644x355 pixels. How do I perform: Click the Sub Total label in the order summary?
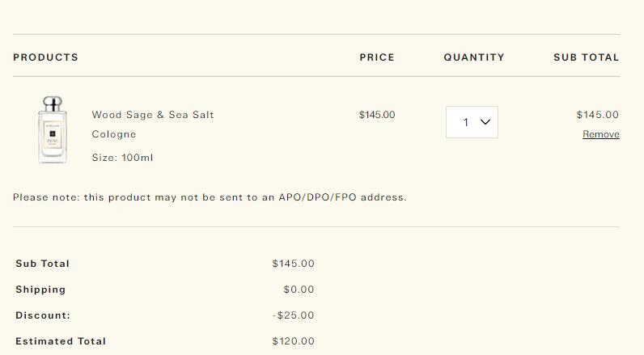tap(42, 264)
